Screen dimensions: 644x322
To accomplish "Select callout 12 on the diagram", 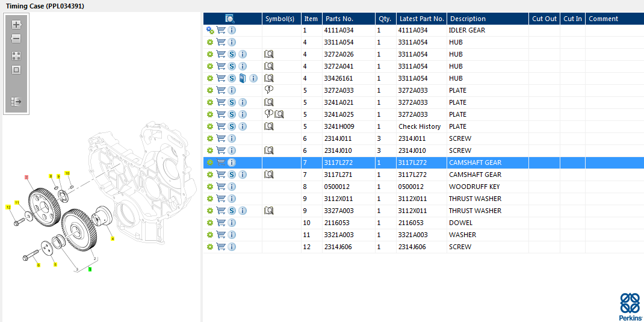I will pyautogui.click(x=8, y=207).
